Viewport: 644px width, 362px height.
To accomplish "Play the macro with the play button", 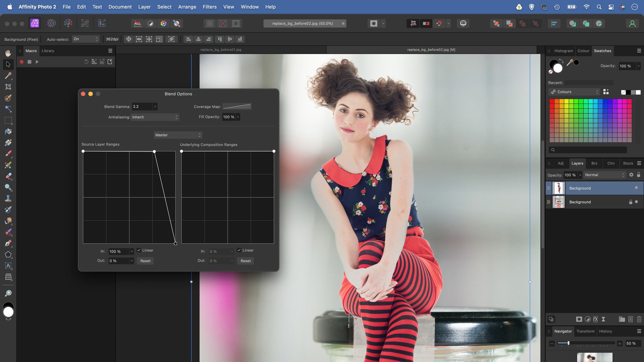I will (37, 62).
